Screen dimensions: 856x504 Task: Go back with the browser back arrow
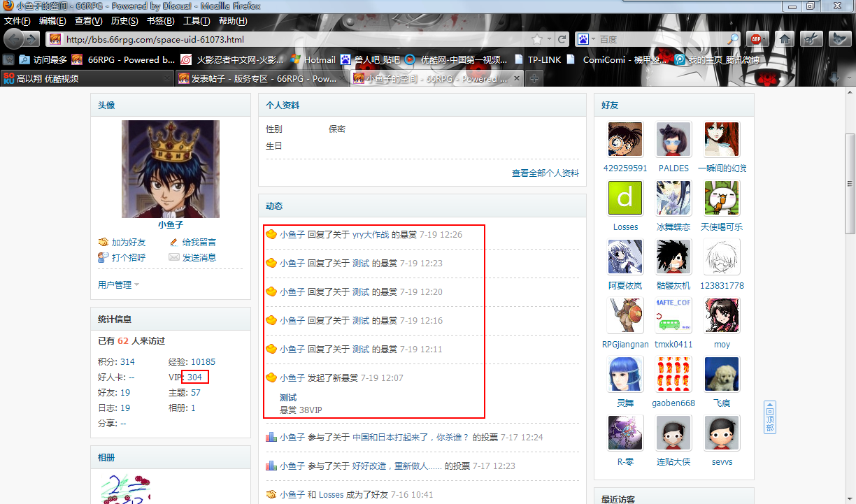tap(15, 38)
